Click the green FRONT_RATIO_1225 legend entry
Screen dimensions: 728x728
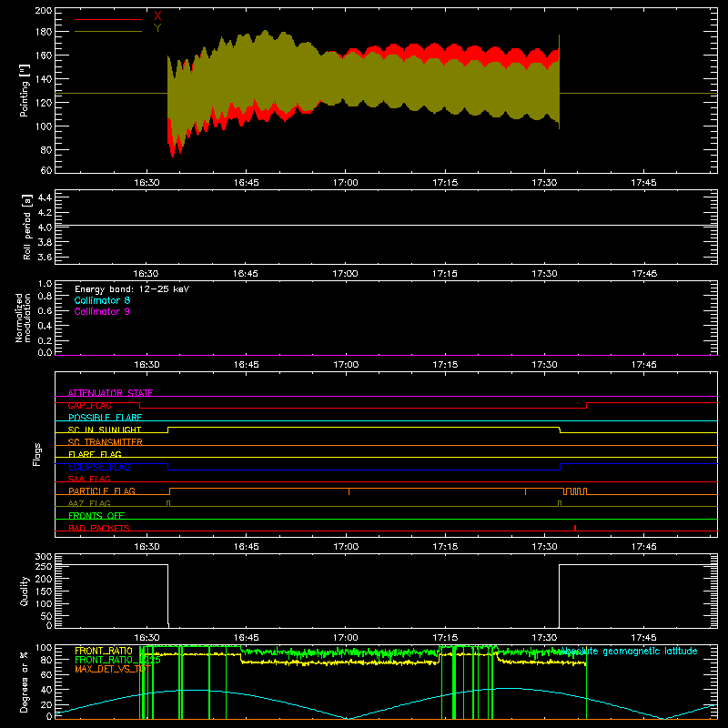(x=117, y=660)
